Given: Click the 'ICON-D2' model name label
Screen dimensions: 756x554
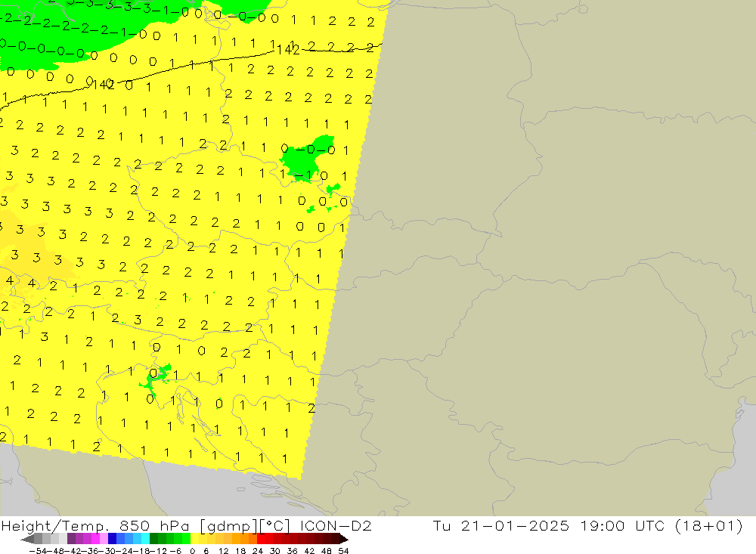Looking at the screenshot, I should (336, 526).
